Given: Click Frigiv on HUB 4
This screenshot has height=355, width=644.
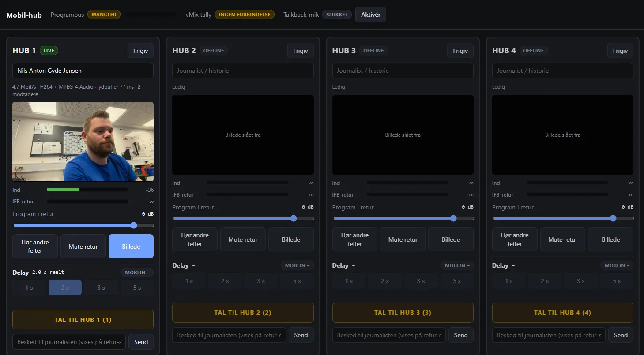Looking at the screenshot, I should point(620,51).
